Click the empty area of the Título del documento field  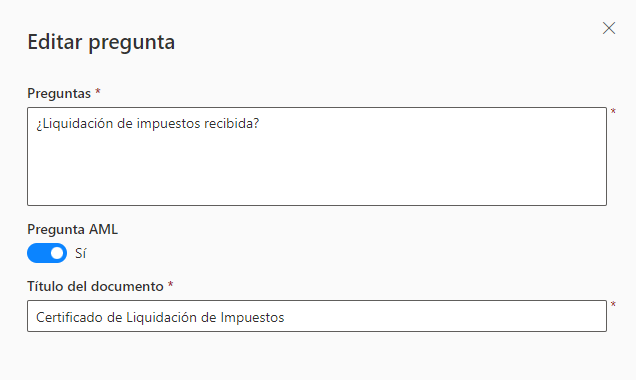point(444,316)
